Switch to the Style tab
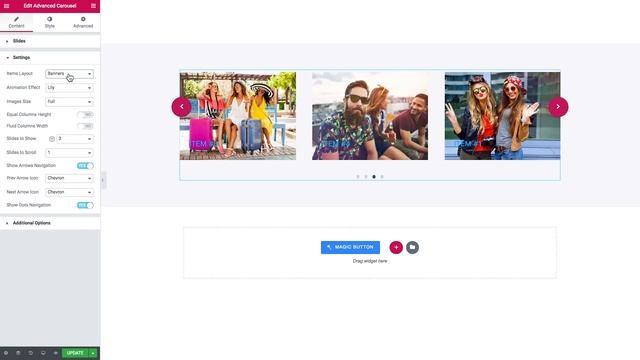Screen dimensions: 640x360 click(49, 22)
